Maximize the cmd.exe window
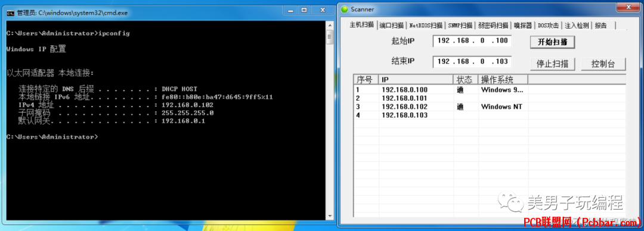The height and width of the screenshot is (231, 644). point(304,10)
